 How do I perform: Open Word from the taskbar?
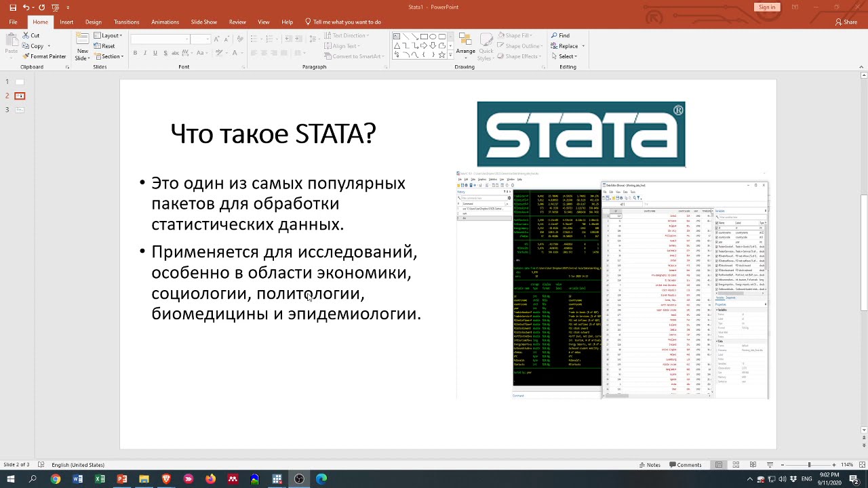tap(77, 479)
